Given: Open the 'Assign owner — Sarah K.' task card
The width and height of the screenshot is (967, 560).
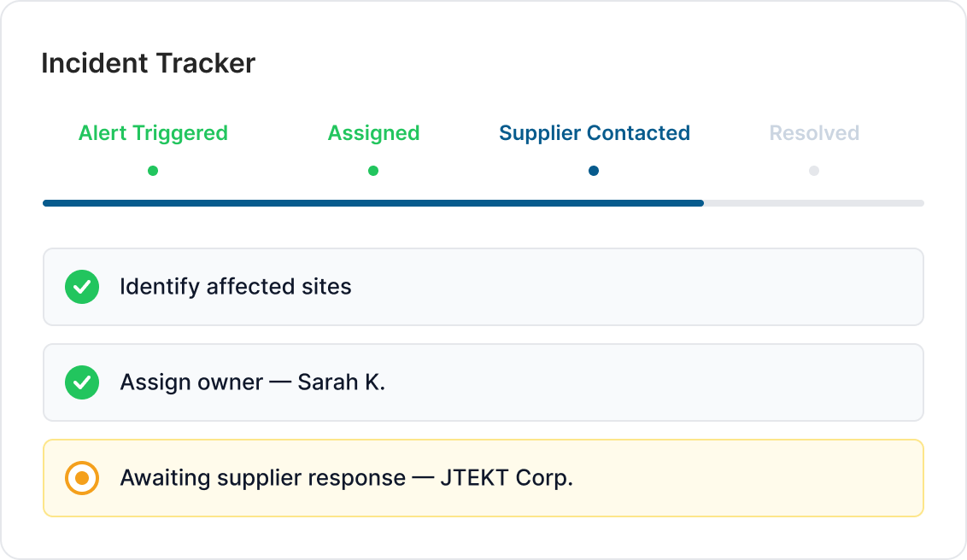Looking at the screenshot, I should [483, 382].
